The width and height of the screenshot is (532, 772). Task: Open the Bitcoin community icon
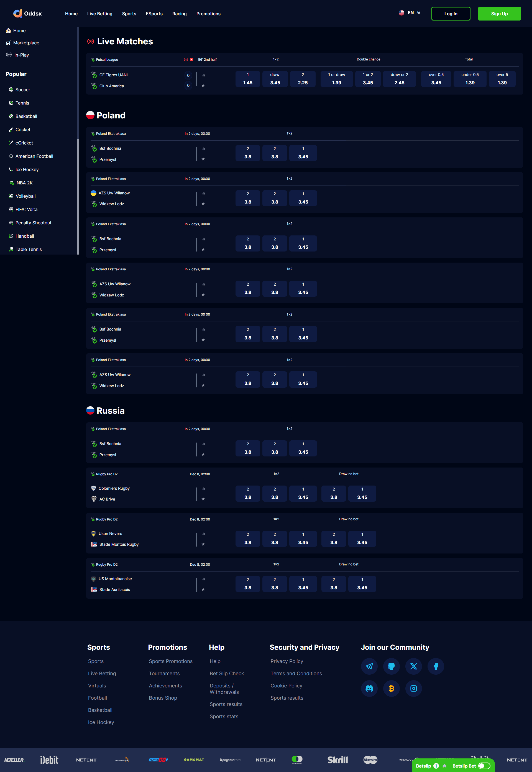[391, 688]
